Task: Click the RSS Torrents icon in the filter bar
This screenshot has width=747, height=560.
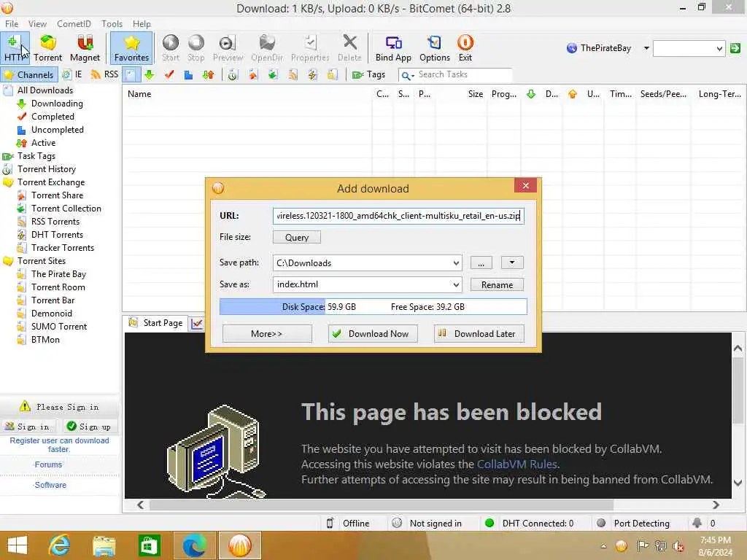Action: click(293, 75)
